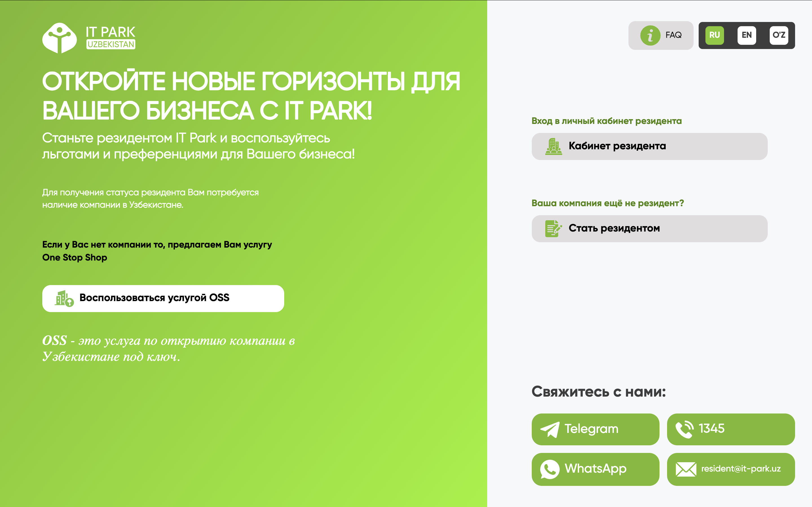The width and height of the screenshot is (812, 507).
Task: Switch language to EN
Action: point(747,35)
